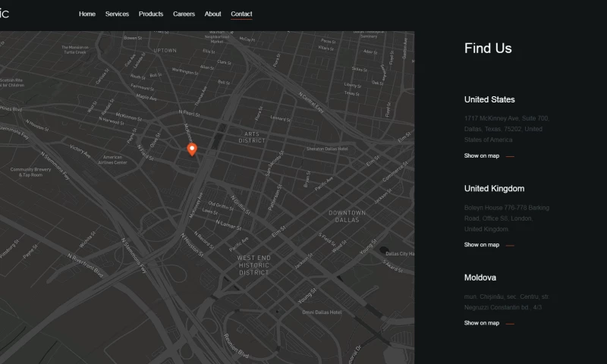
Task: Open the Home page from the navigation
Action: 87,14
